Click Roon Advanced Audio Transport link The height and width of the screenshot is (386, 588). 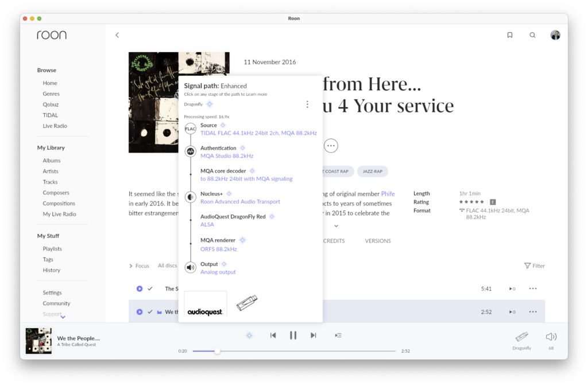[x=240, y=201]
